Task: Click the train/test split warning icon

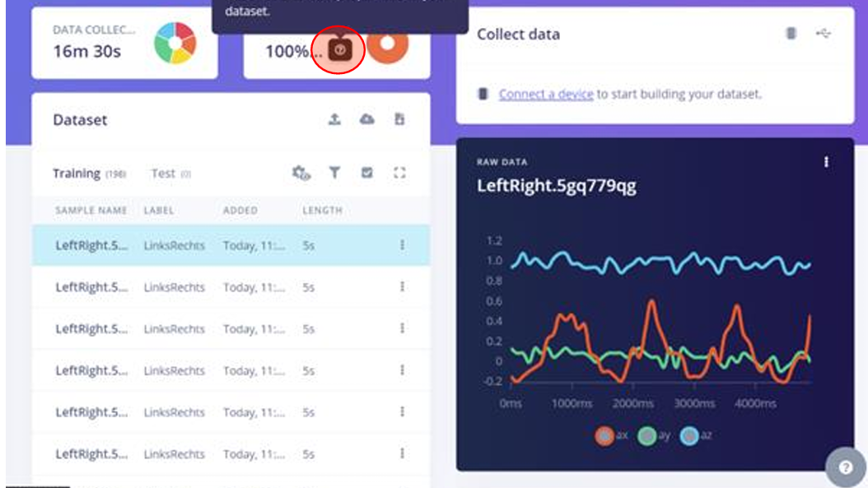Action: (340, 50)
